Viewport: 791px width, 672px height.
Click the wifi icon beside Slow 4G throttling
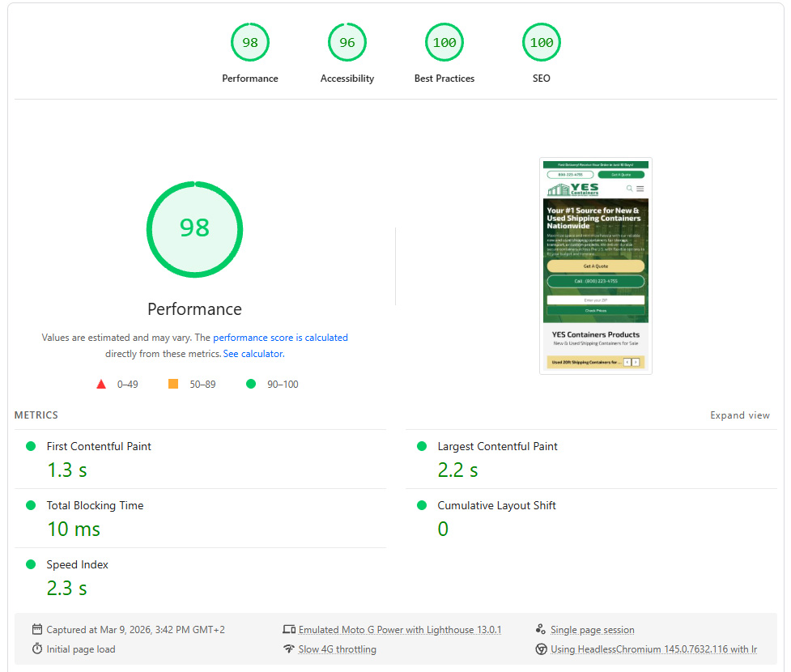(x=289, y=649)
